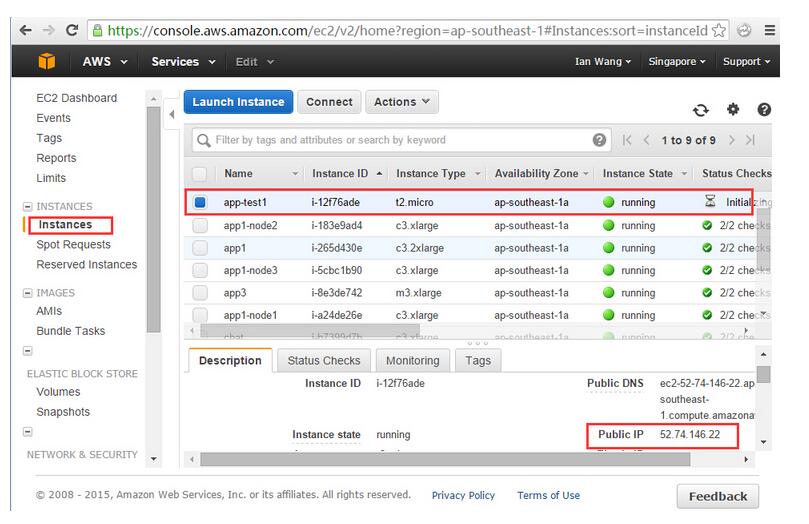This screenshot has height=524, width=809.
Task: Click the orange AWS cube logo
Action: point(46,61)
